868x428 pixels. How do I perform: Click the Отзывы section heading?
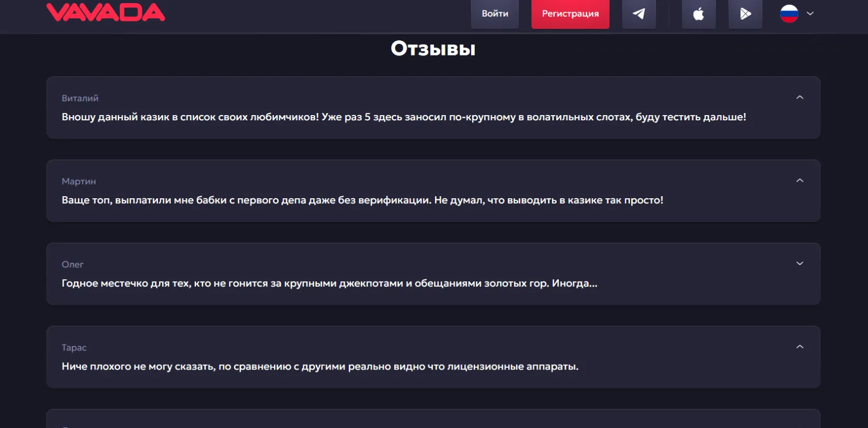pos(433,49)
